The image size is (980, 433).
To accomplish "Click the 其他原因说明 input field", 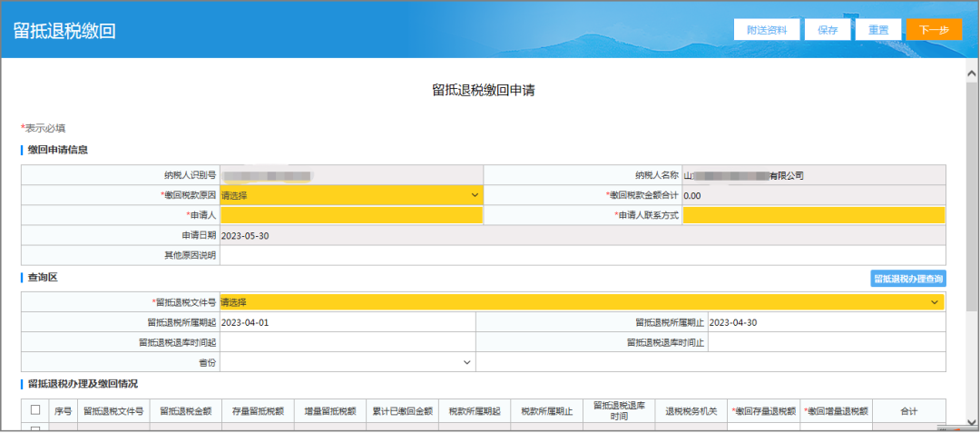I will [x=583, y=255].
